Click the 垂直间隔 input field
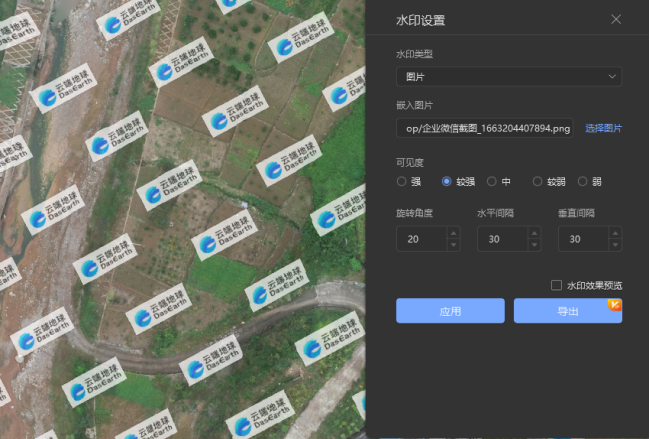 583,239
